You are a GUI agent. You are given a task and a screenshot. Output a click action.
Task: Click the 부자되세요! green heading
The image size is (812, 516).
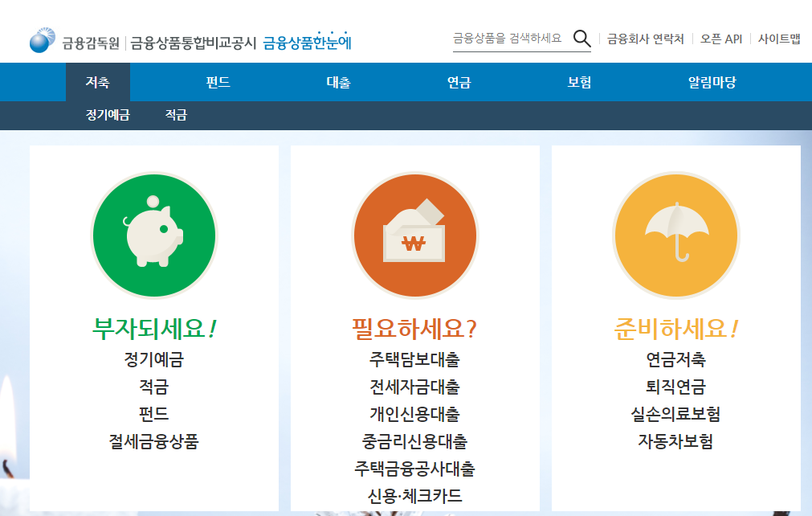pyautogui.click(x=154, y=329)
